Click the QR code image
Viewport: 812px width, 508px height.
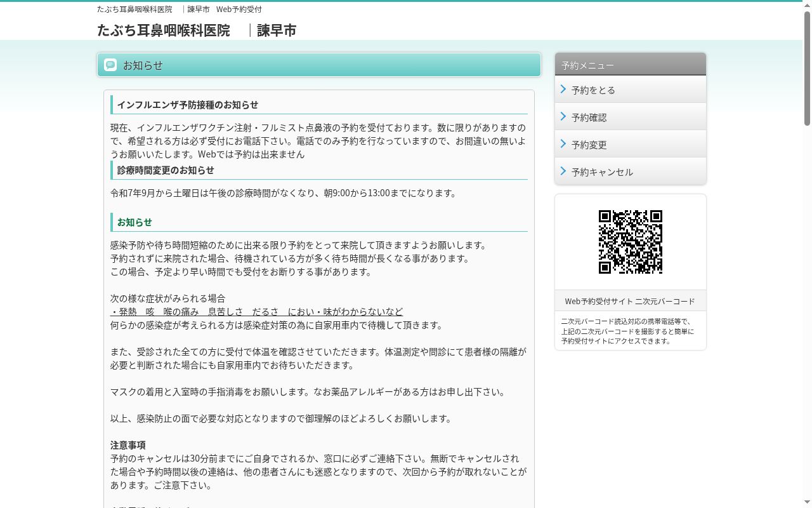point(631,242)
